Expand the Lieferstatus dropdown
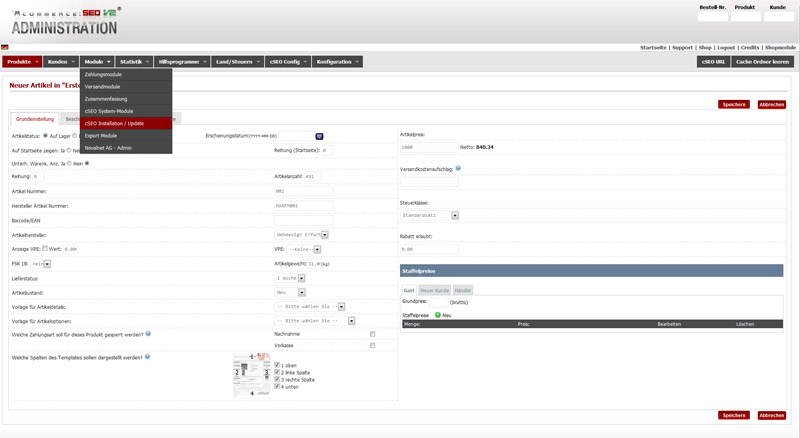 click(x=301, y=277)
